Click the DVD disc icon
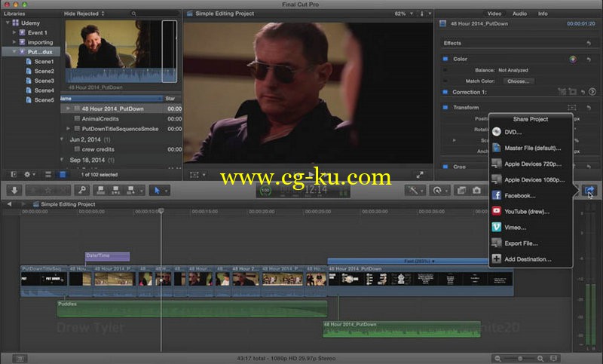The width and height of the screenshot is (603, 364). click(x=497, y=132)
